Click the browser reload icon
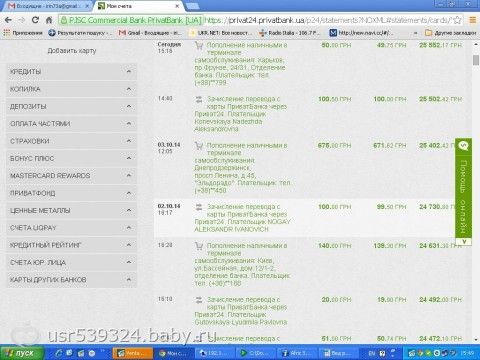 tap(35, 20)
